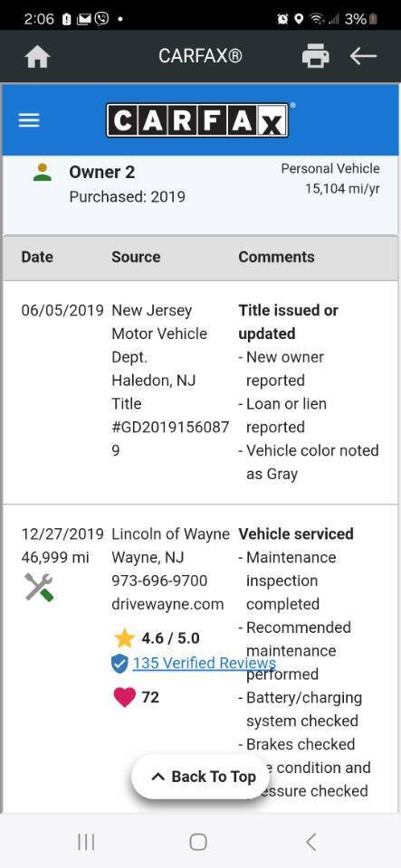
Task: Click the Date column header
Action: tap(37, 257)
